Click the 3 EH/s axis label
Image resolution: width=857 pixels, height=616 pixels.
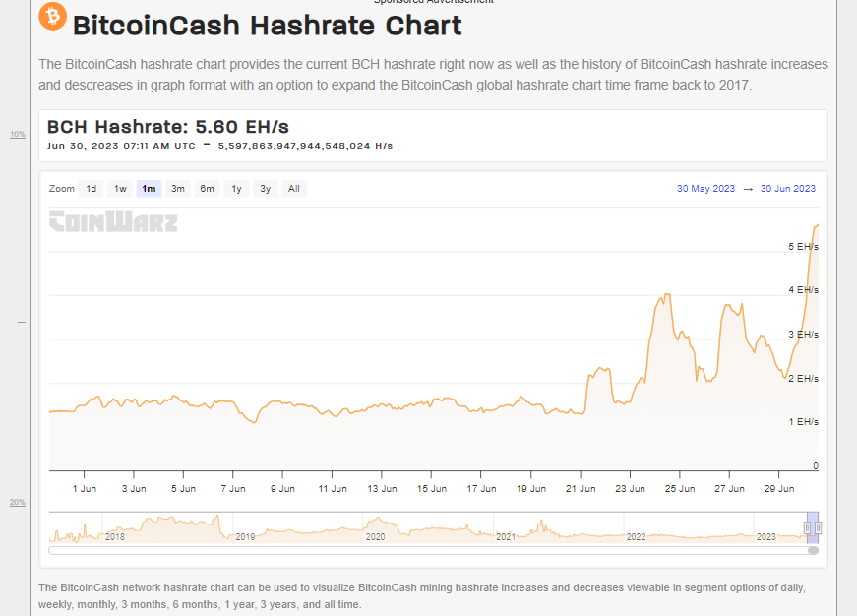click(x=803, y=334)
